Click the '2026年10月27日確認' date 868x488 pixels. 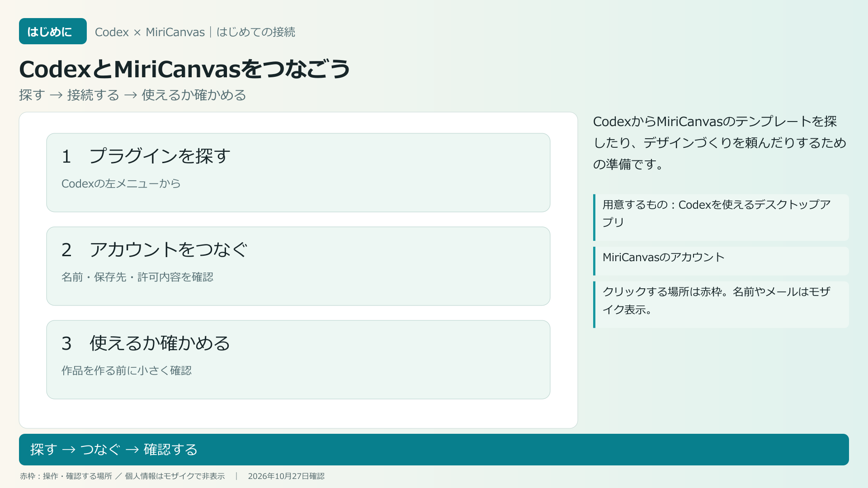(286, 476)
